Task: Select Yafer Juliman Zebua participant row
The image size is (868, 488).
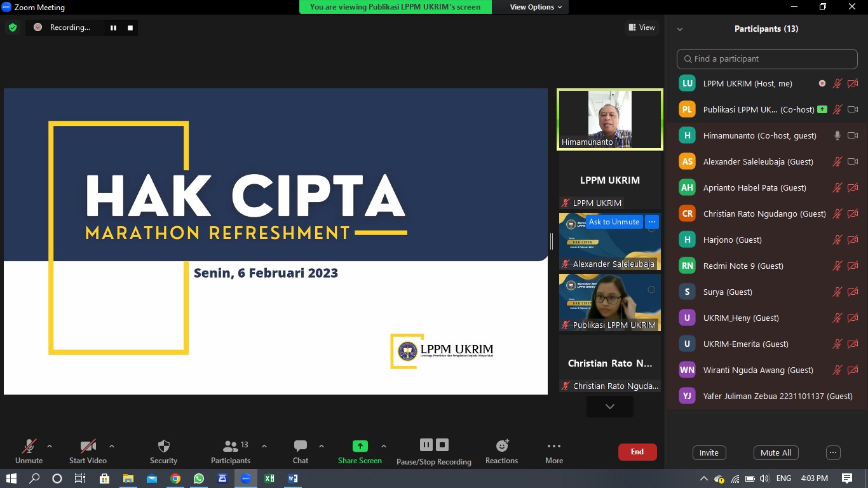Action: coord(767,396)
